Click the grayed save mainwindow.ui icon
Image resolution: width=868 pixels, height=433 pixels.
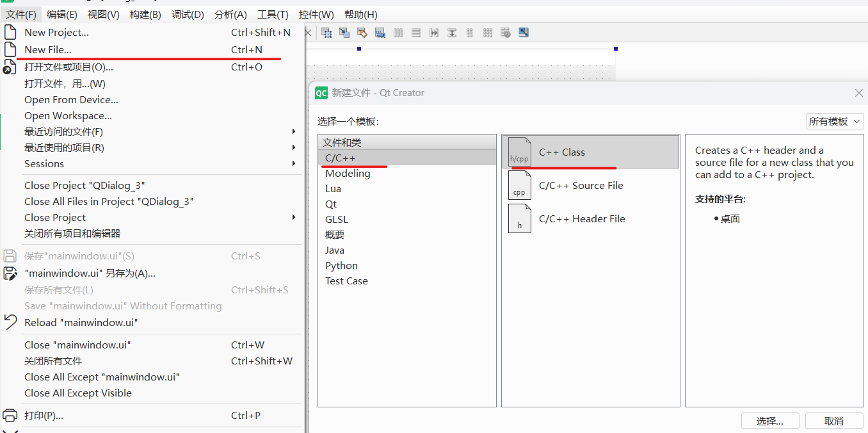pyautogui.click(x=10, y=256)
